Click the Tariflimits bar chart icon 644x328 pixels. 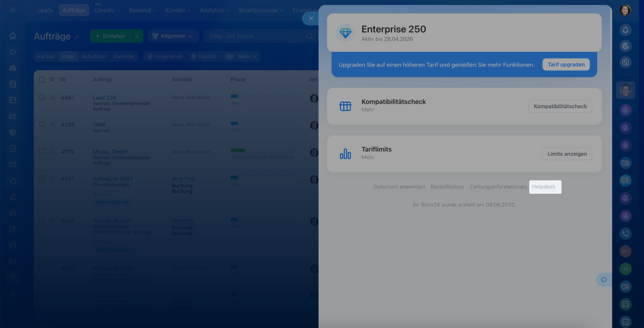click(345, 153)
